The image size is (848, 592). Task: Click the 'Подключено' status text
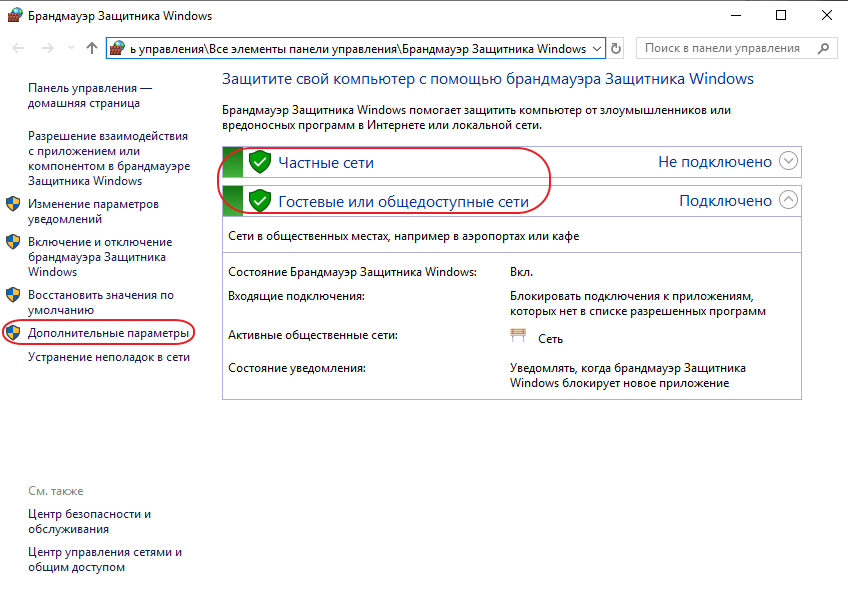[725, 201]
